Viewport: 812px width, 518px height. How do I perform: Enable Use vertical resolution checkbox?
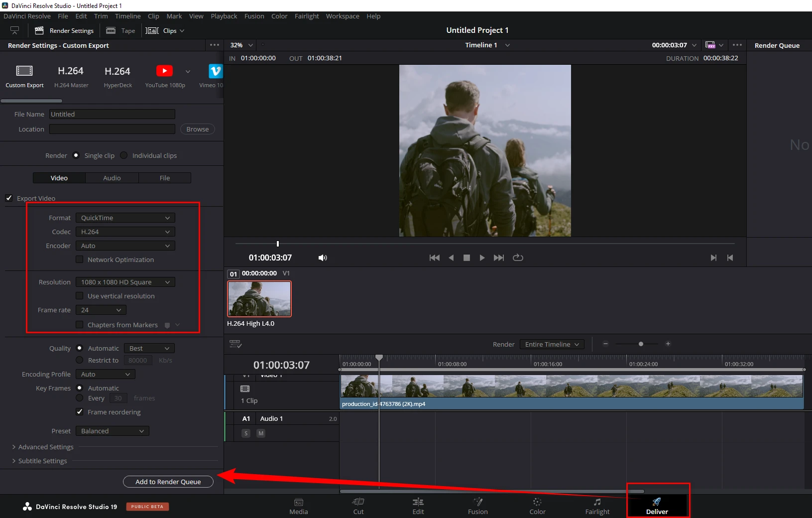[79, 295]
